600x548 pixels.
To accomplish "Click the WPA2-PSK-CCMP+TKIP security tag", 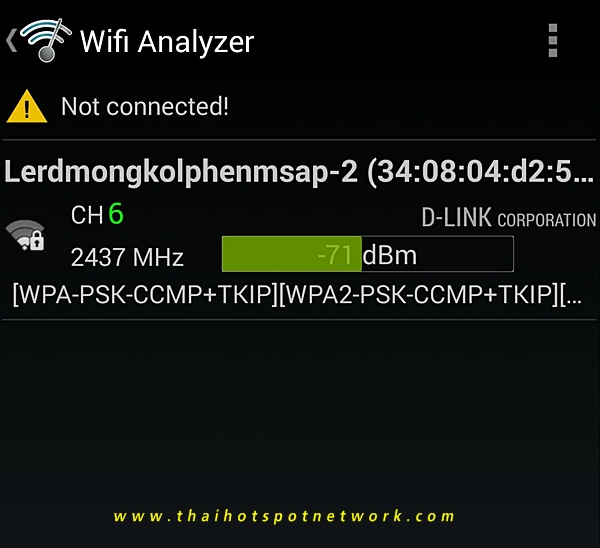I will [x=419, y=294].
